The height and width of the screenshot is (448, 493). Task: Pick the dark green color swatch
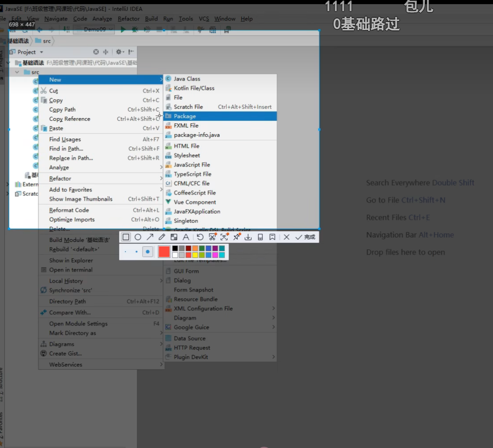[202, 248]
